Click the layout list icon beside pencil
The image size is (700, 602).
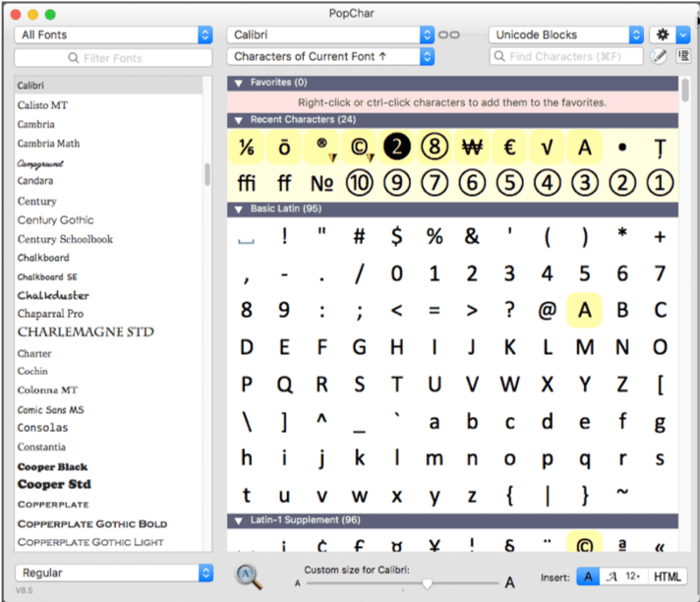(x=683, y=56)
